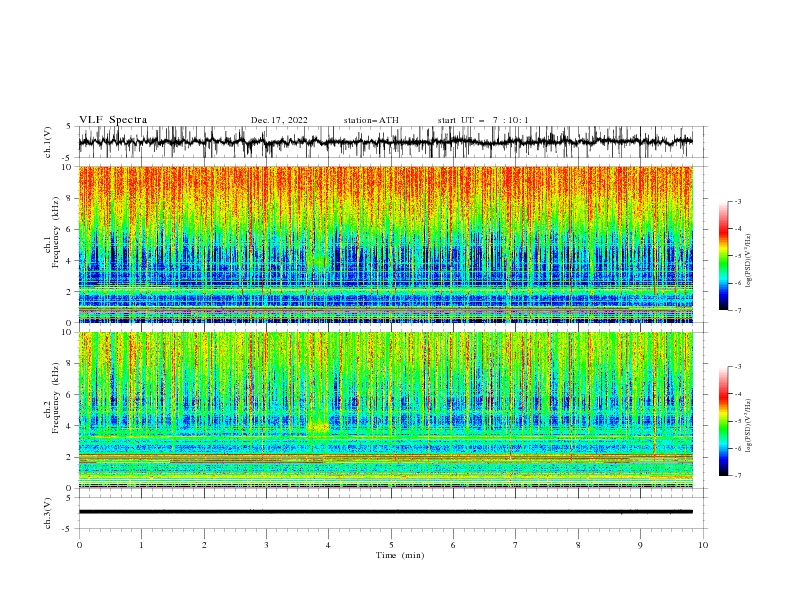The width and height of the screenshot is (792, 612).
Task: Click the green 4 kHz burst in ch.2 spectrogram
Action: (318, 427)
